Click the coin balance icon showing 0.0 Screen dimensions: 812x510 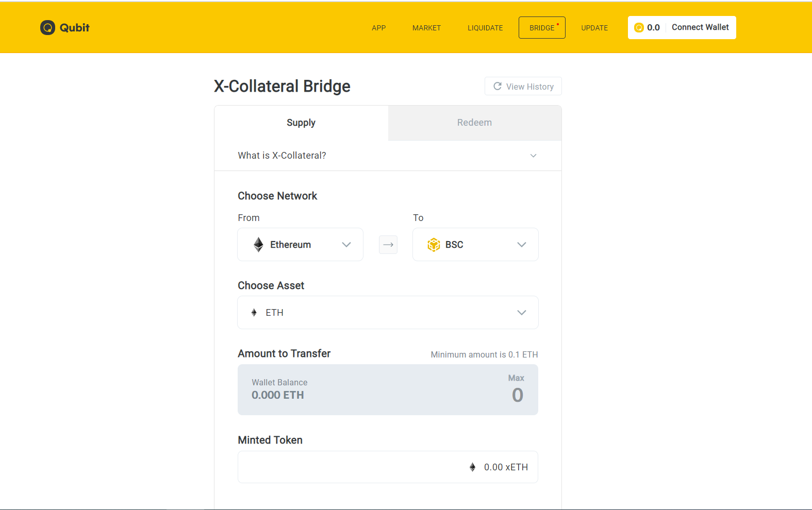639,28
